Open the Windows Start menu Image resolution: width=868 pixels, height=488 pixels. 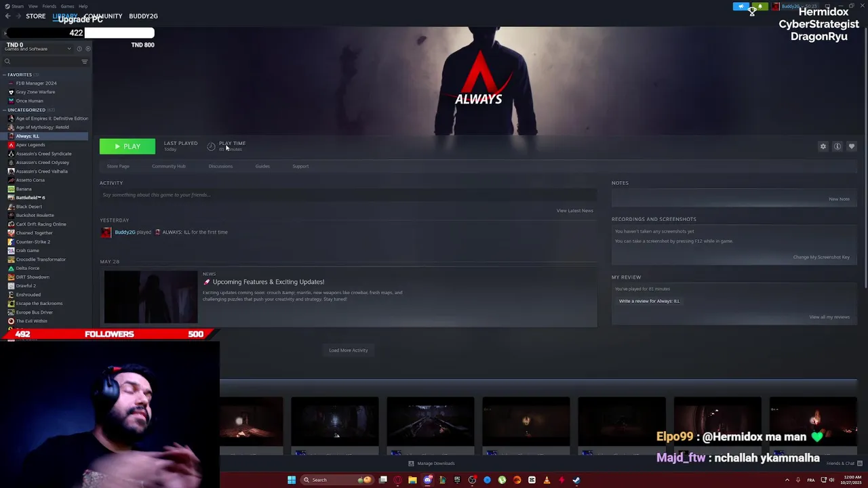tap(292, 480)
